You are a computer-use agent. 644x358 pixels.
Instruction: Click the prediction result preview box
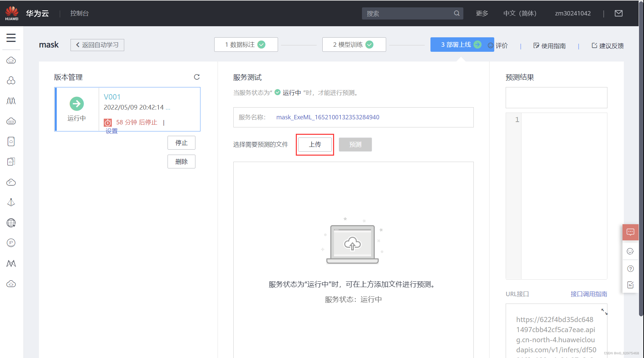556,97
